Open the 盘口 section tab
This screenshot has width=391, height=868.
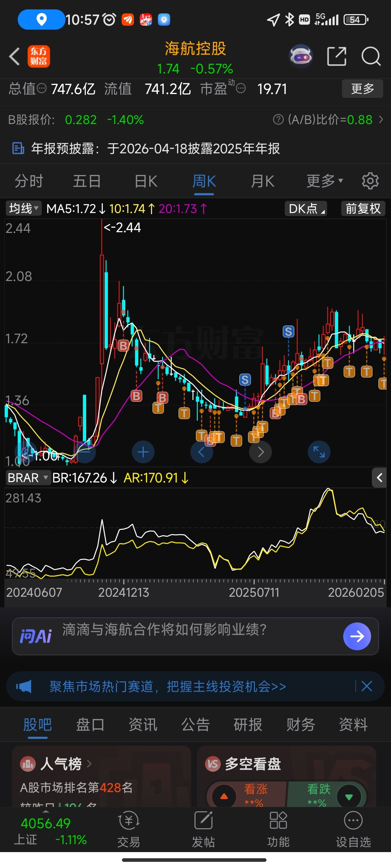pyautogui.click(x=90, y=725)
